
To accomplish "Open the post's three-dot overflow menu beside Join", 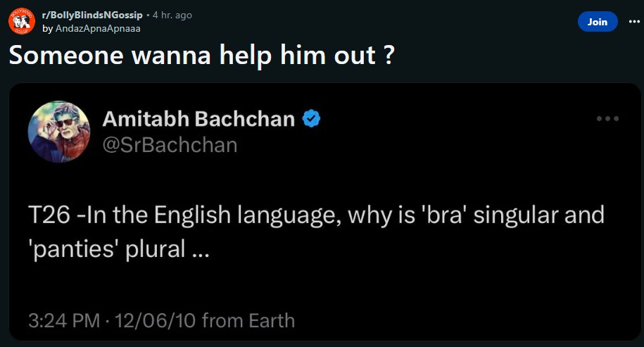I will click(634, 22).
